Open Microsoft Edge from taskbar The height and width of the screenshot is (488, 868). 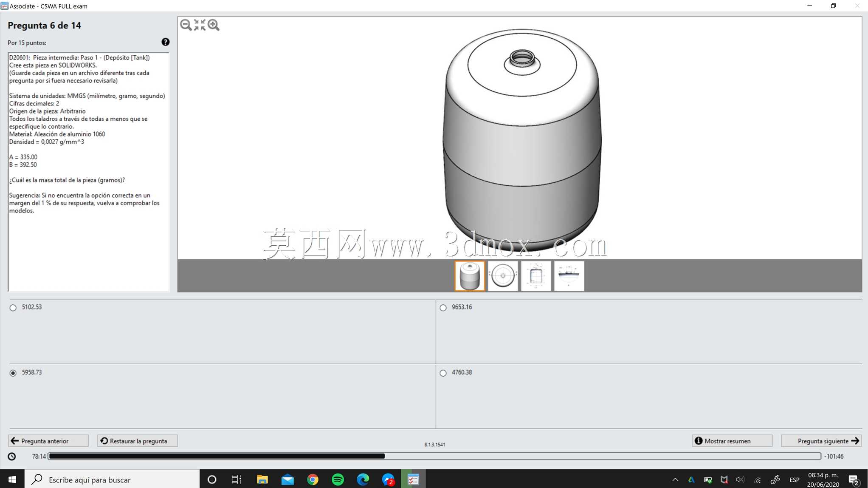point(363,479)
